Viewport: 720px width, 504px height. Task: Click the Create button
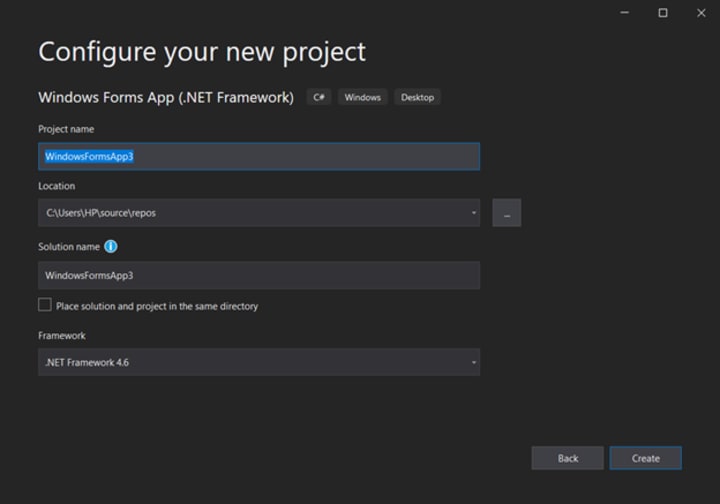[x=645, y=458]
